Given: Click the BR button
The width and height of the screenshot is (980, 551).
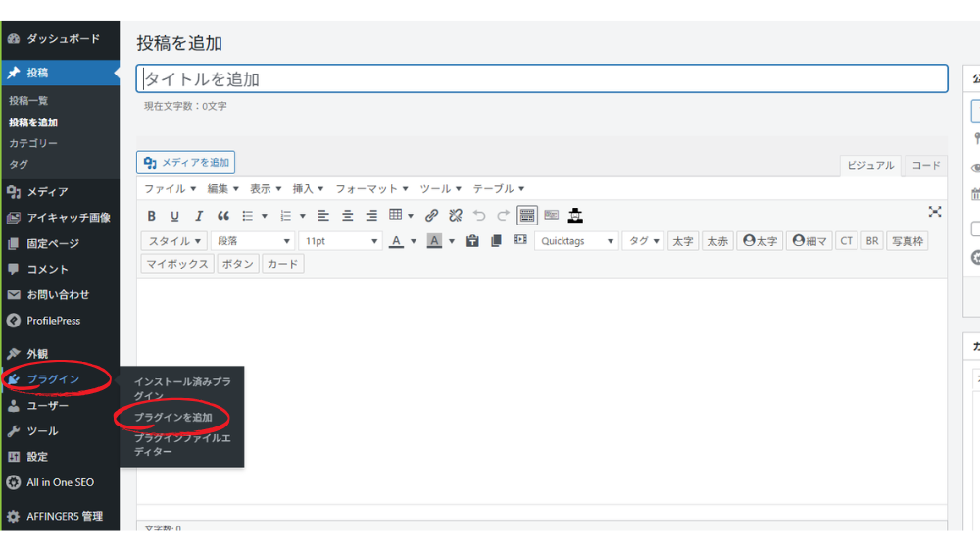Looking at the screenshot, I should [x=872, y=241].
